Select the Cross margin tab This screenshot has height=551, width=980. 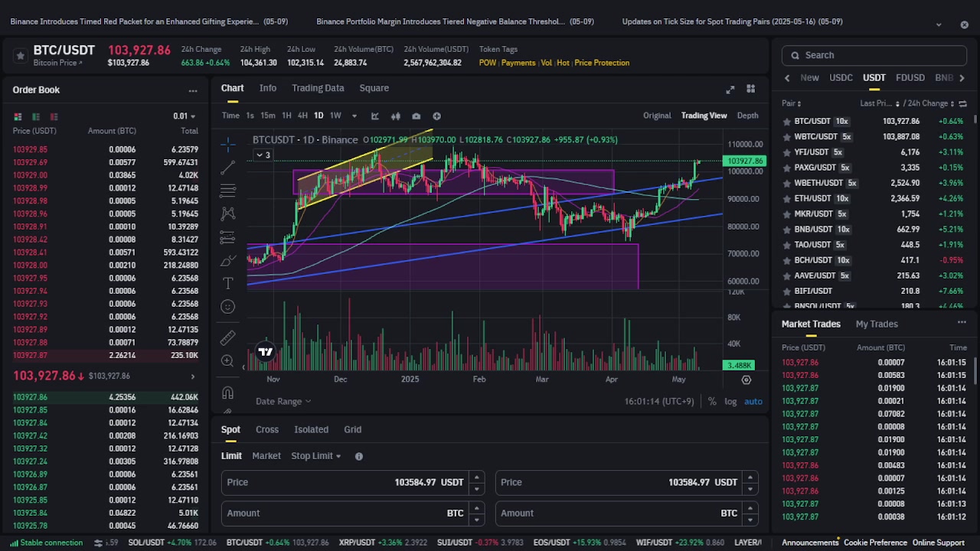[x=267, y=430]
